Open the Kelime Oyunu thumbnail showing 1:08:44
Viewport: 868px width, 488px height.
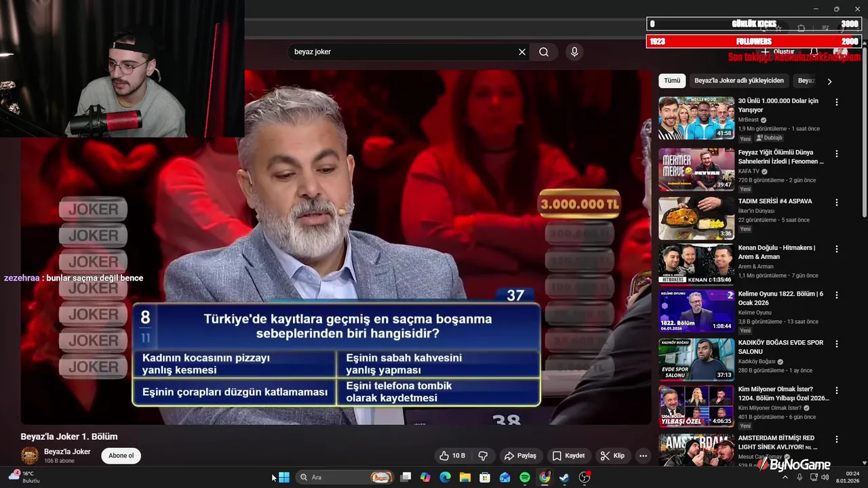696,311
